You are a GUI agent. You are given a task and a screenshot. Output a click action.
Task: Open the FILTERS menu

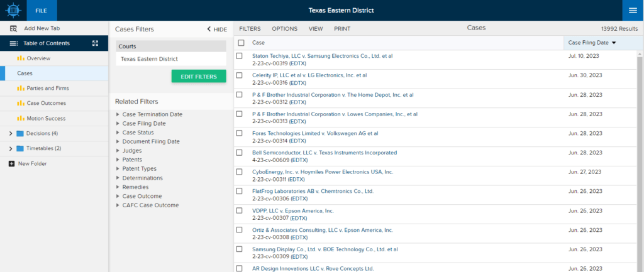tap(250, 29)
